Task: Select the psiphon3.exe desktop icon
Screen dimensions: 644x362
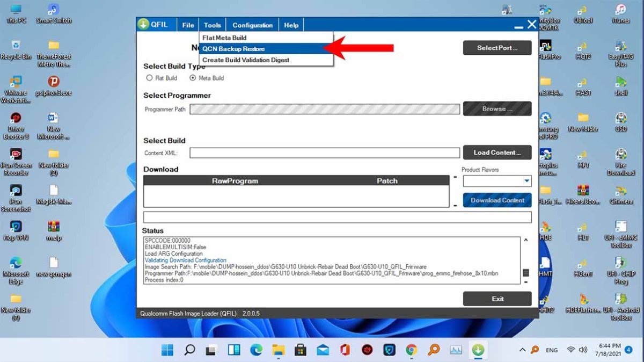Action: click(53, 86)
